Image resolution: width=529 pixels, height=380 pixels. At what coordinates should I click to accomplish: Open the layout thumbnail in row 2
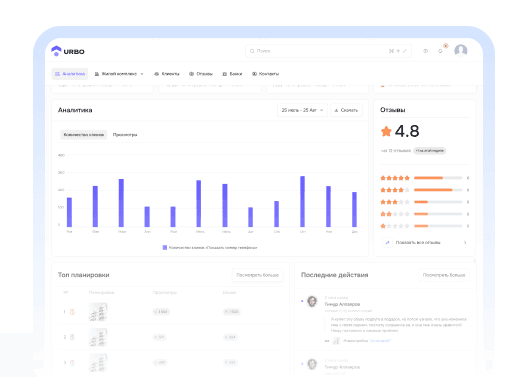tap(98, 337)
